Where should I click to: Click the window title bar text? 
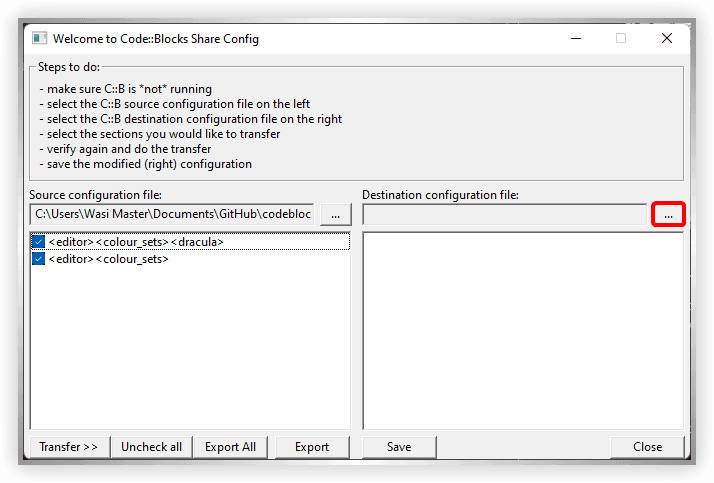click(156, 39)
